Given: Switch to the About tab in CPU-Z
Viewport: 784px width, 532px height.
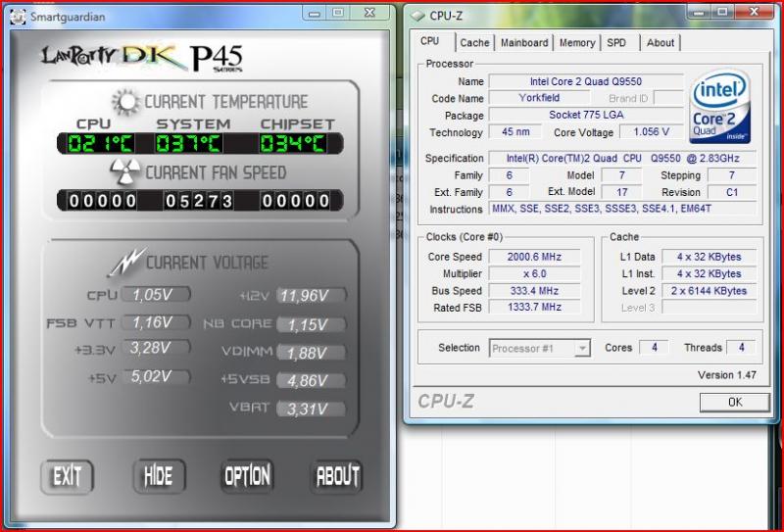Looking at the screenshot, I should click(x=660, y=43).
